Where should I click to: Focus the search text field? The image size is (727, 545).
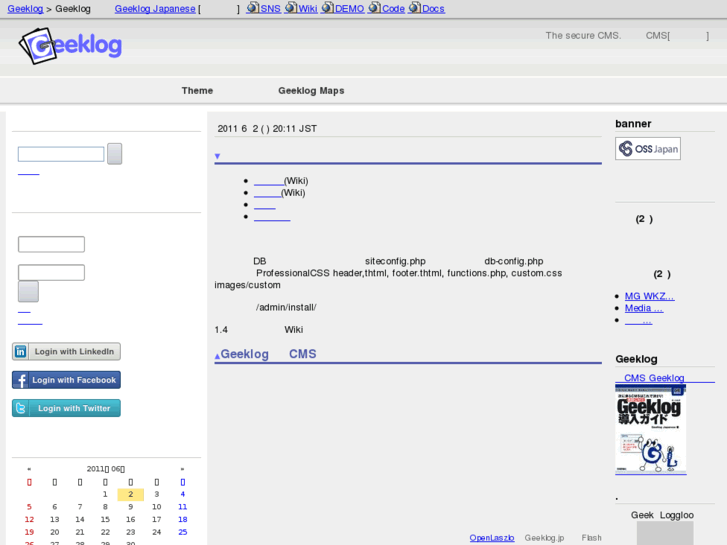61,154
